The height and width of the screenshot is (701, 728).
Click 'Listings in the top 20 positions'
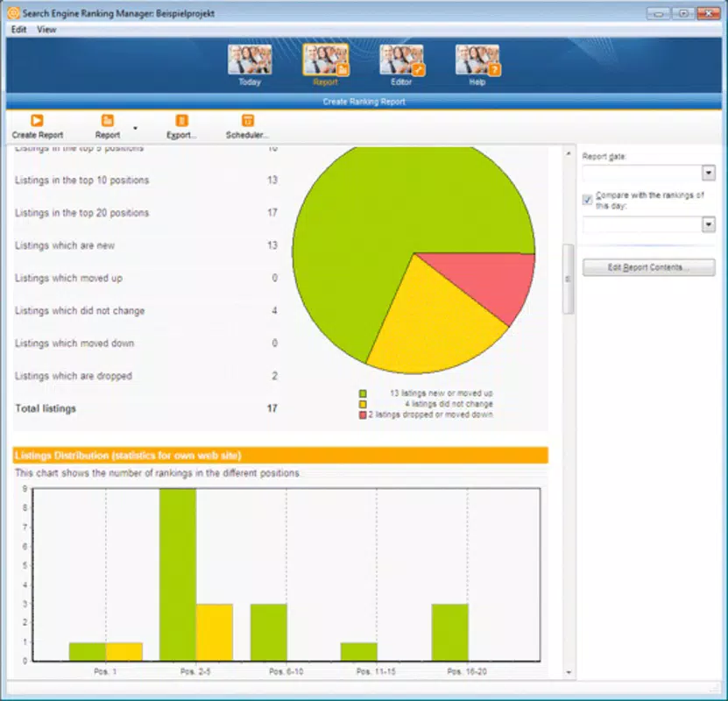pyautogui.click(x=81, y=213)
